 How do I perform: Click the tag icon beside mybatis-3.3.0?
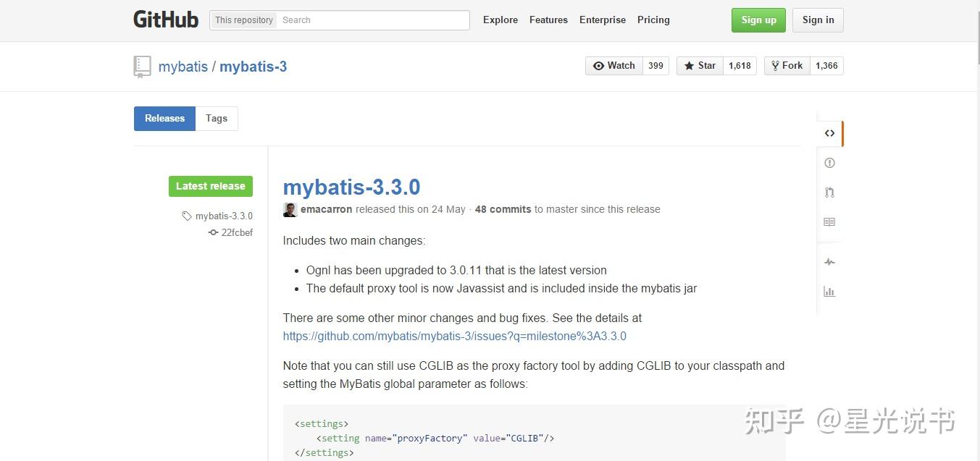(187, 216)
